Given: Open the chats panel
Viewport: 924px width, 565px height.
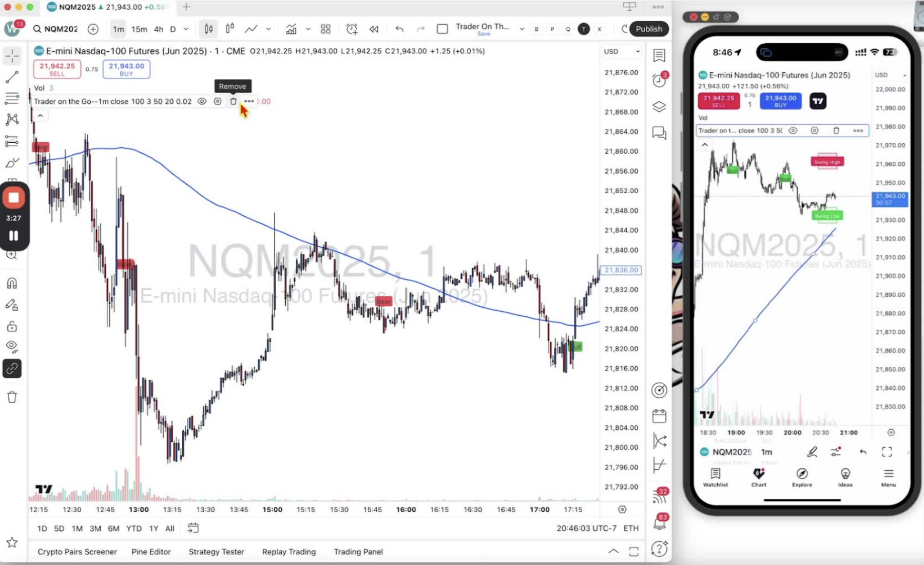Looking at the screenshot, I should tap(659, 133).
